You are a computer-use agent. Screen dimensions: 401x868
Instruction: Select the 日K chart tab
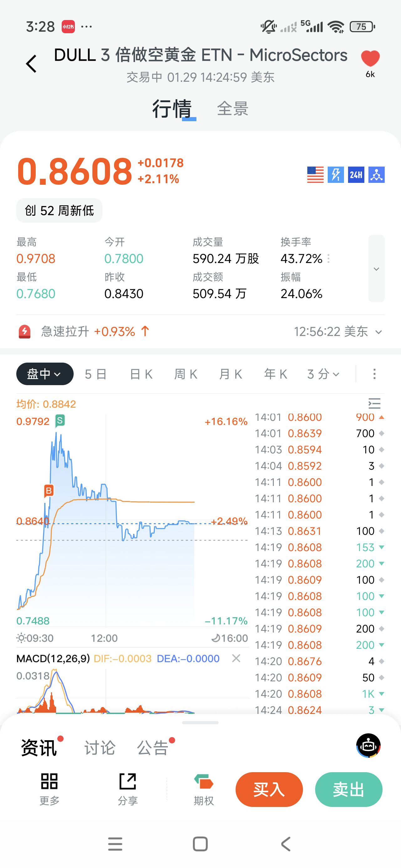pyautogui.click(x=141, y=374)
